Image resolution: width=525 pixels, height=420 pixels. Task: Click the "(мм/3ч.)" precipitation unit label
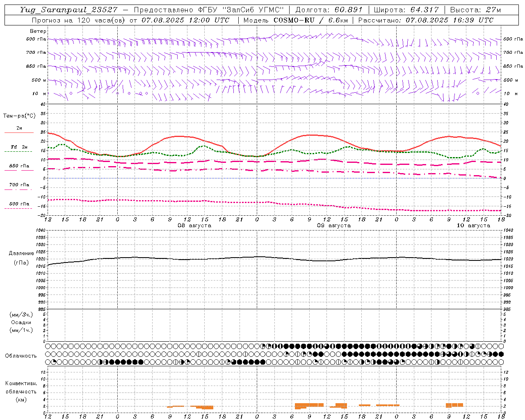(21, 315)
